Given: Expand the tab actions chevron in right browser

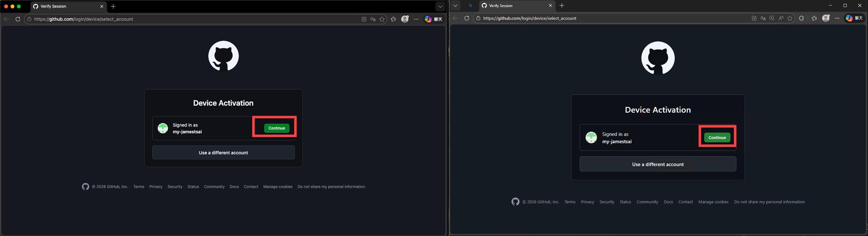Looking at the screenshot, I should [x=455, y=6].
